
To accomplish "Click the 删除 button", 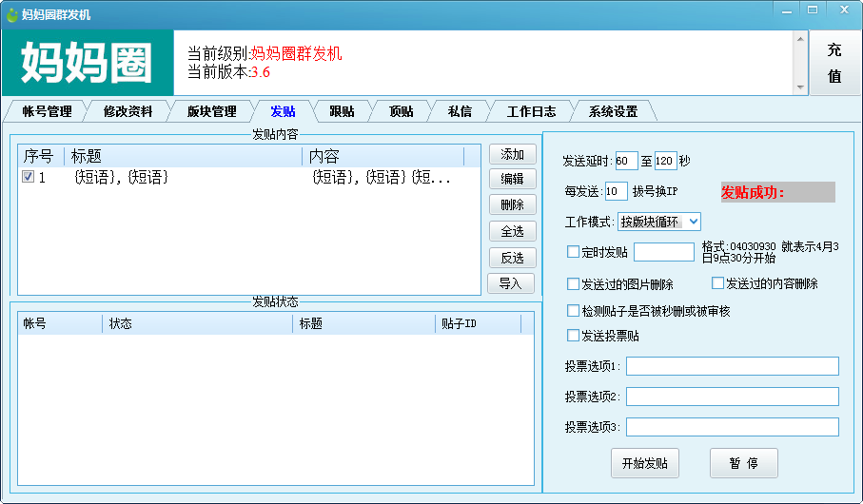I will pos(513,204).
